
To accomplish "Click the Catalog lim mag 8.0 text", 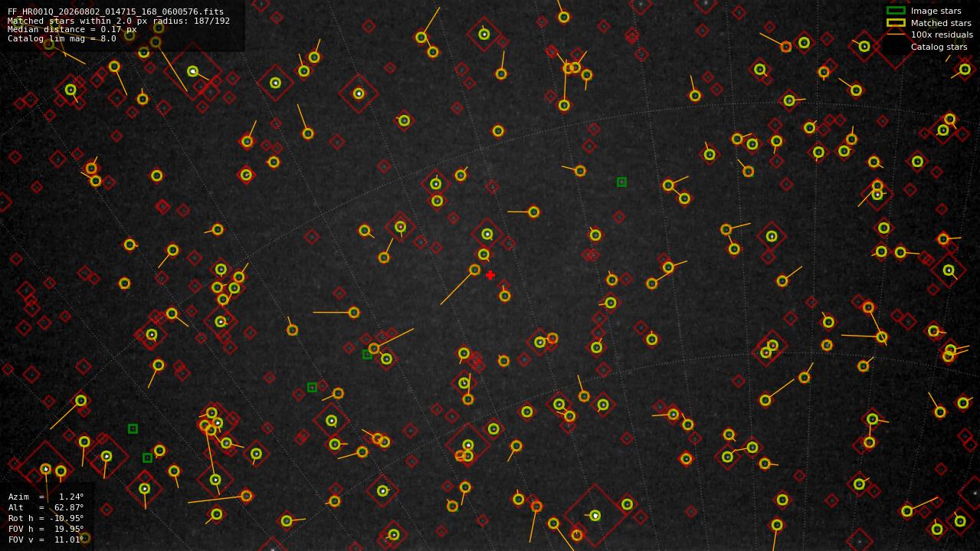I will 62,38.
